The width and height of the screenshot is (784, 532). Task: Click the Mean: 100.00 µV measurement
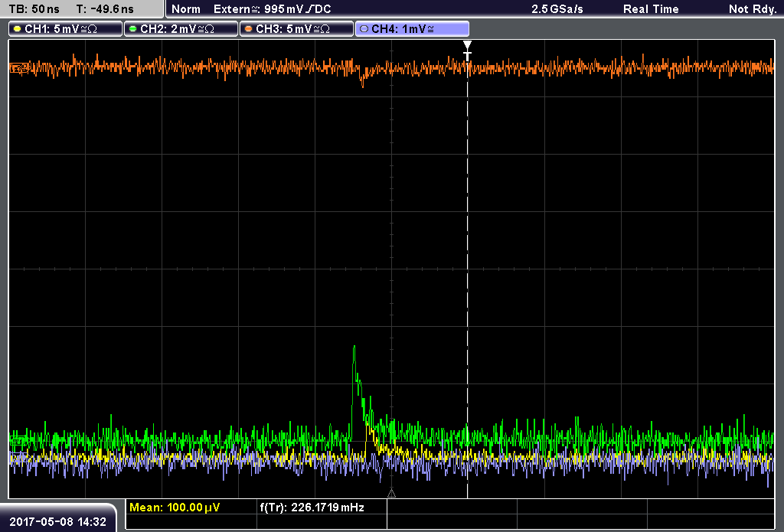[175, 508]
